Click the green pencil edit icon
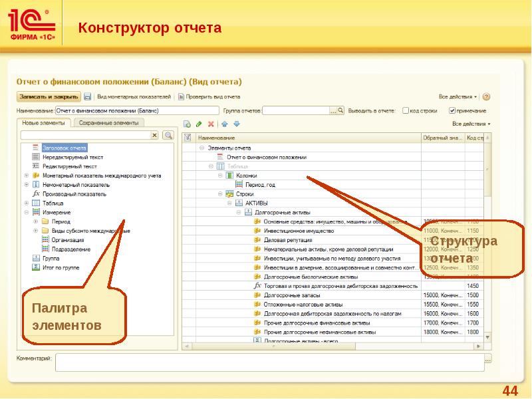The width and height of the screenshot is (532, 399). (x=199, y=124)
